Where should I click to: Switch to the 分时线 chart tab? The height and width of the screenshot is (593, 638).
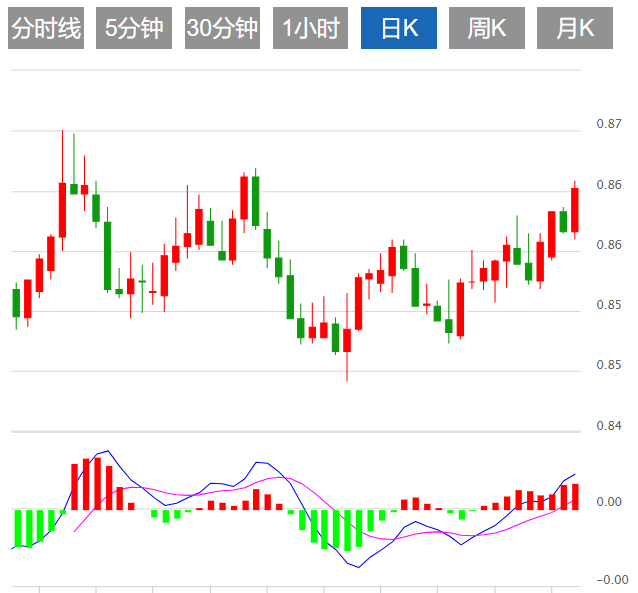pos(46,28)
